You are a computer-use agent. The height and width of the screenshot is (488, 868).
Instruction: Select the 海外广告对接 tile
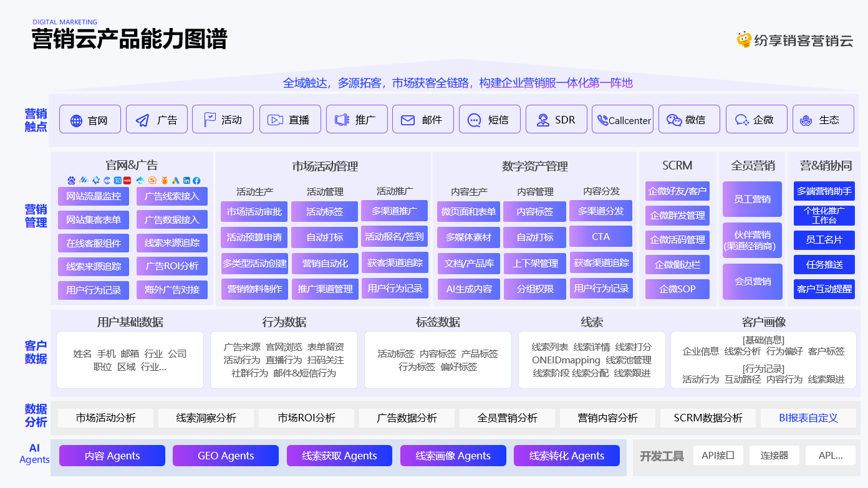click(x=172, y=290)
